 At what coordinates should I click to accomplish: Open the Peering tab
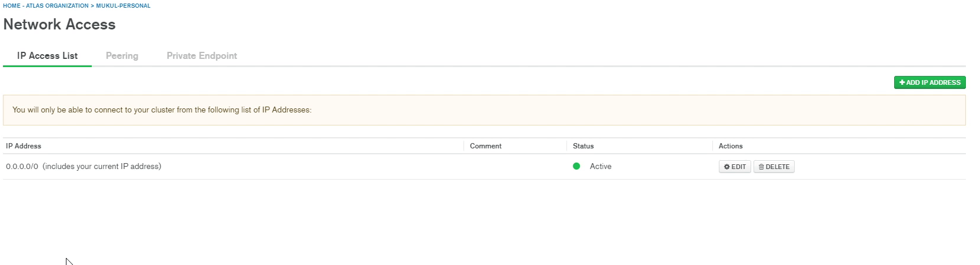click(x=122, y=56)
